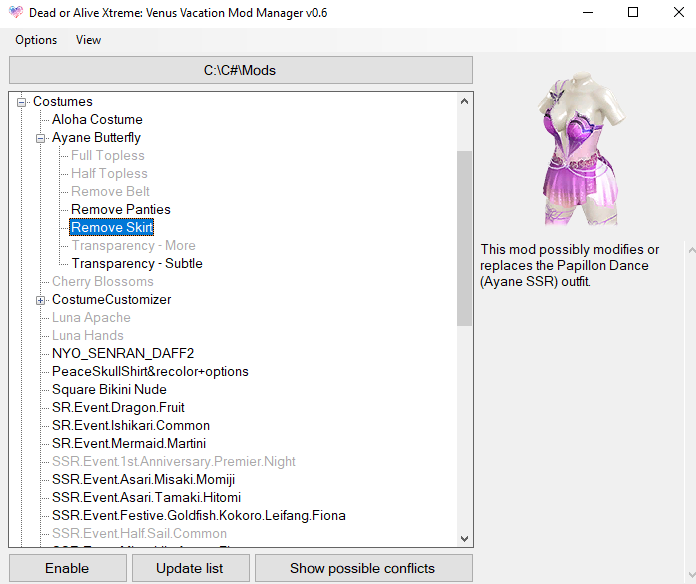Viewport: 696px width, 584px height.
Task: Collapse the Costumes tree node
Action: 21,103
